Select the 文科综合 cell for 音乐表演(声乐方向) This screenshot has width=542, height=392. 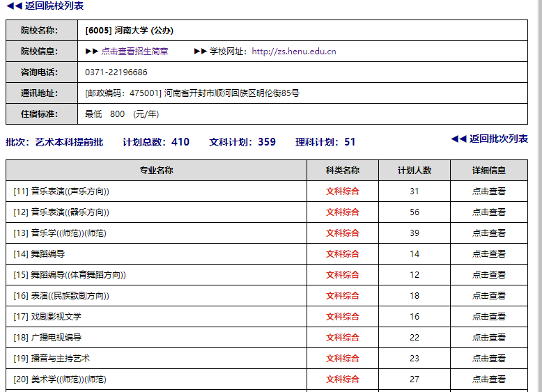343,191
